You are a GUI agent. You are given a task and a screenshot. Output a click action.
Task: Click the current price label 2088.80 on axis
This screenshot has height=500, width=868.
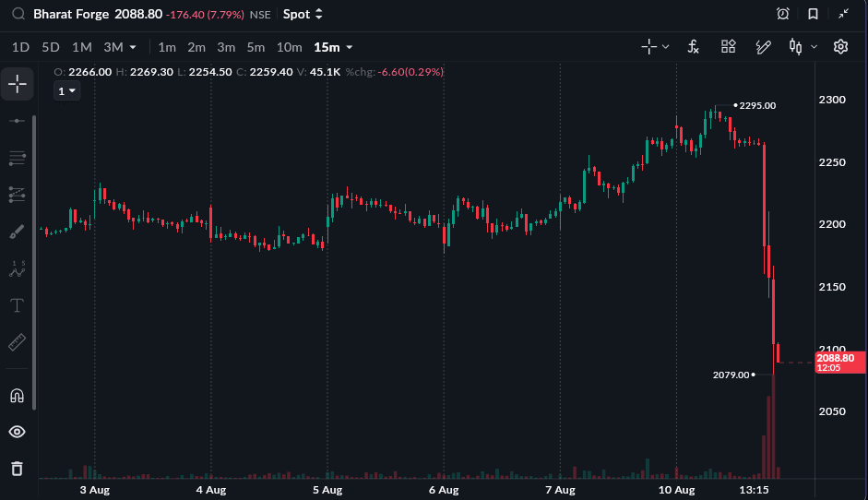[x=839, y=363]
